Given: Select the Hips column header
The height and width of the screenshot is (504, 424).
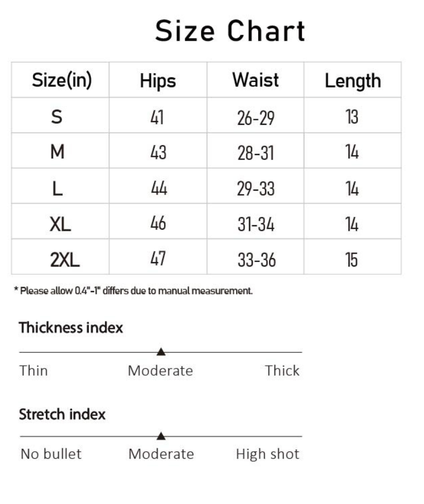Looking at the screenshot, I should point(158,81).
